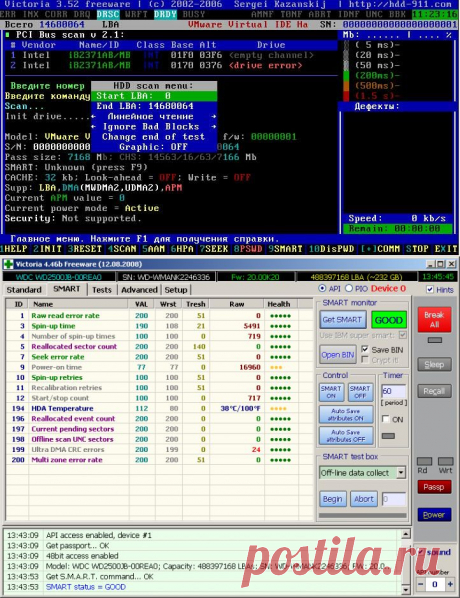Image resolution: width=460 pixels, height=598 pixels.
Task: Click the Health column header
Action: [x=280, y=304]
